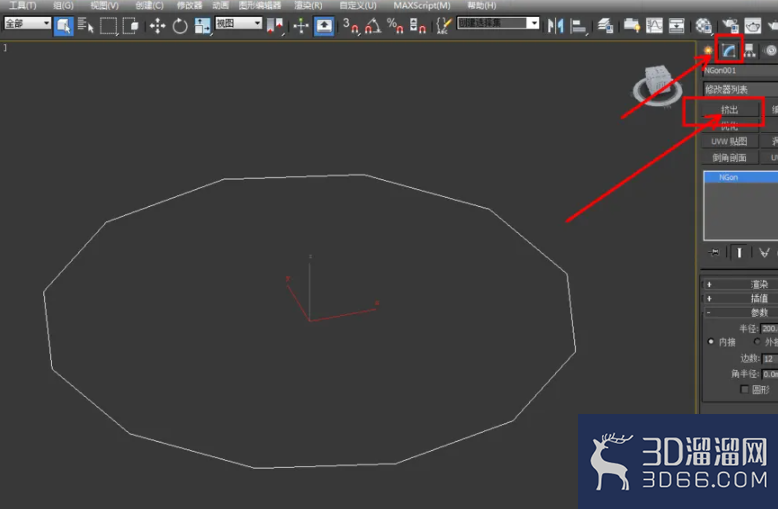This screenshot has width=778, height=509.
Task: Switch to Modify panel tab
Action: click(x=729, y=50)
